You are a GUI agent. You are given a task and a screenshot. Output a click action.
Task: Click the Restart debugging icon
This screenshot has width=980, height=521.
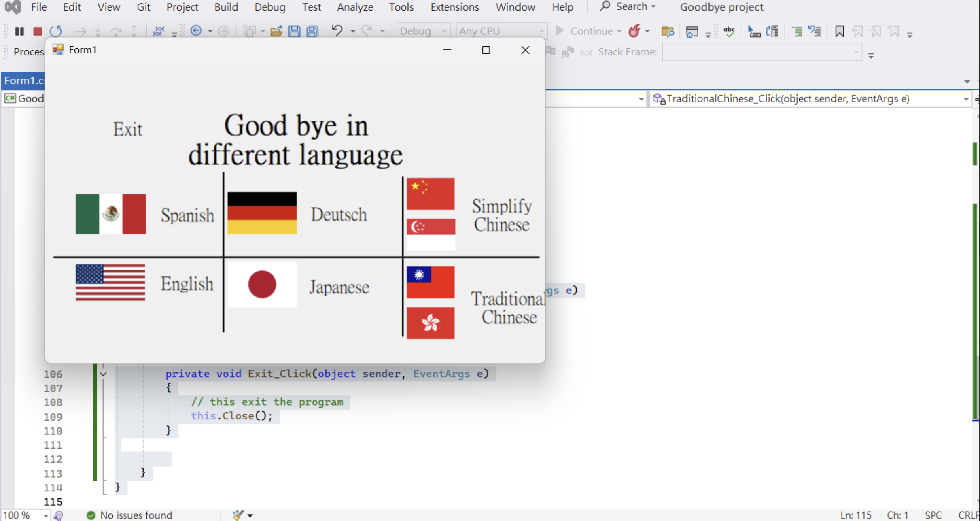point(56,31)
